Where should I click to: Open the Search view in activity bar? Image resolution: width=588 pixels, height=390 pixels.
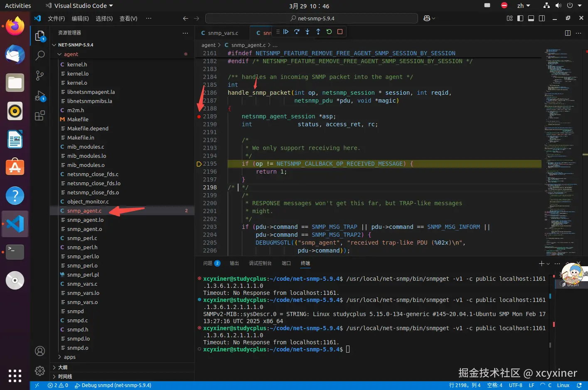(x=40, y=55)
